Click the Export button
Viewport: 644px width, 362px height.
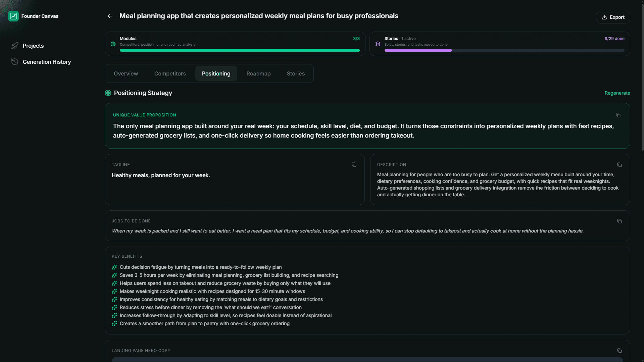coord(613,17)
